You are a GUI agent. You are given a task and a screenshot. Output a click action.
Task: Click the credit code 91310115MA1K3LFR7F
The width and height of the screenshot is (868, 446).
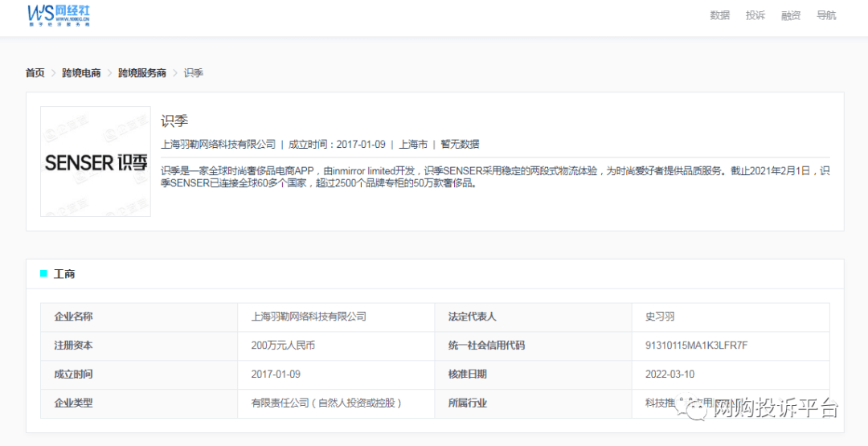pyautogui.click(x=696, y=346)
